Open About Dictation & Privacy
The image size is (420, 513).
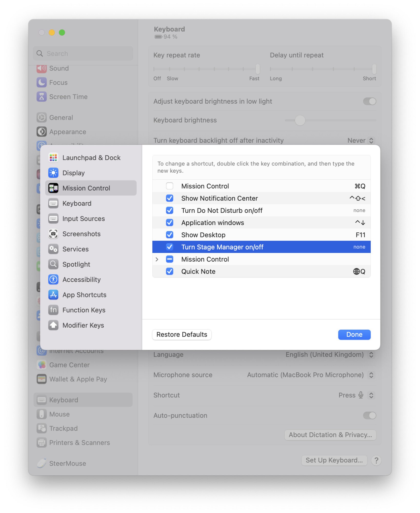click(x=330, y=435)
